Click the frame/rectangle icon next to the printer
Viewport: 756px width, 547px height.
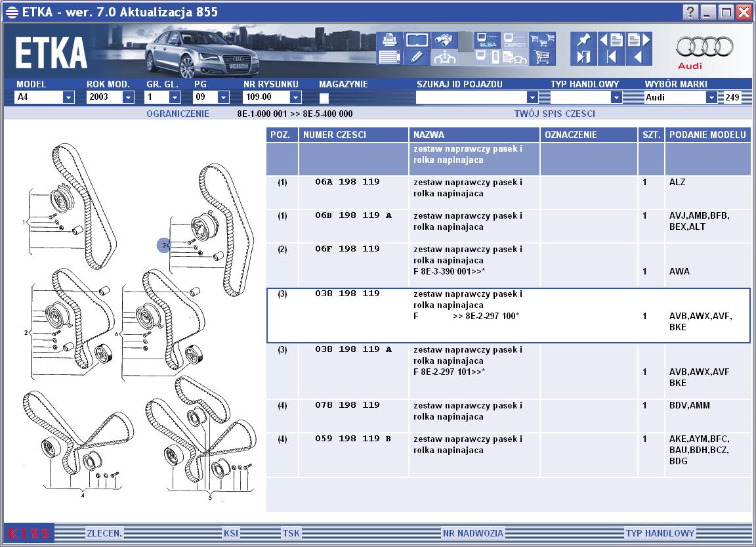[x=417, y=40]
